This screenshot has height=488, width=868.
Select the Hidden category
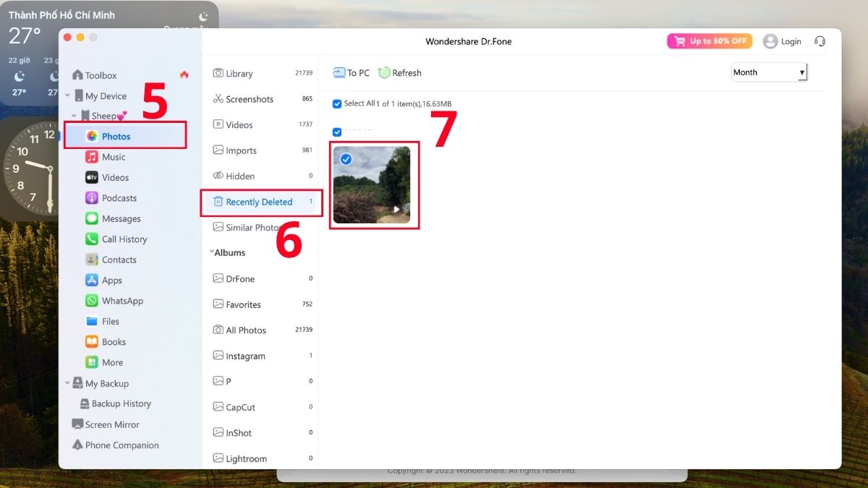(262, 176)
